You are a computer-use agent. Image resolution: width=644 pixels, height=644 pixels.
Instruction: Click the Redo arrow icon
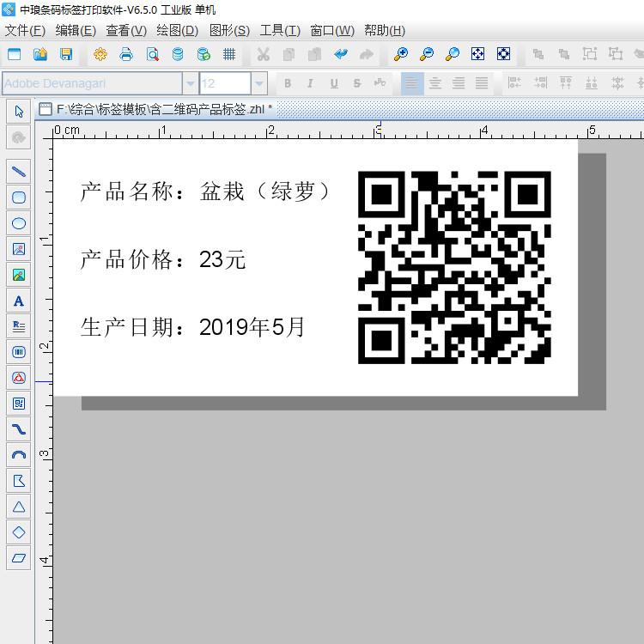point(367,54)
